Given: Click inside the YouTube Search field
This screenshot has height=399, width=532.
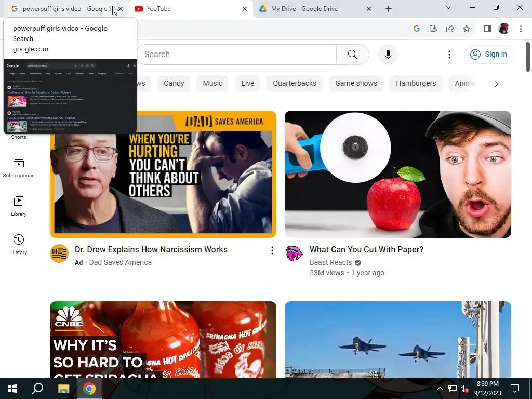Looking at the screenshot, I should [237, 54].
